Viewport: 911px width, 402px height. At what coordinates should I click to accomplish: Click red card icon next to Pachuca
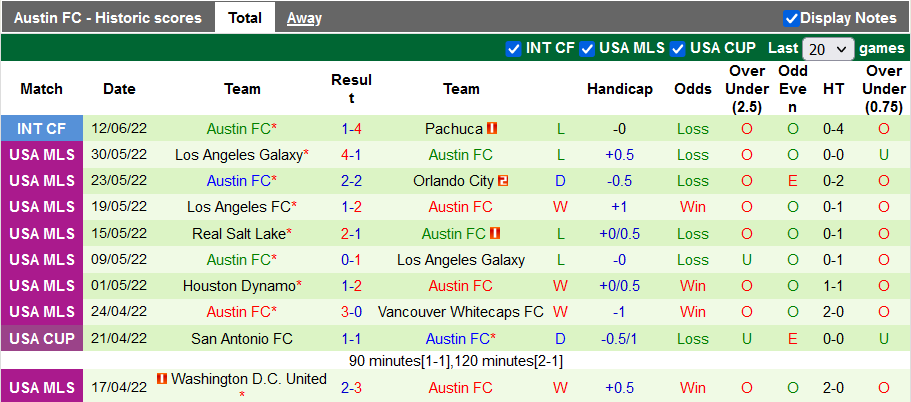(492, 129)
